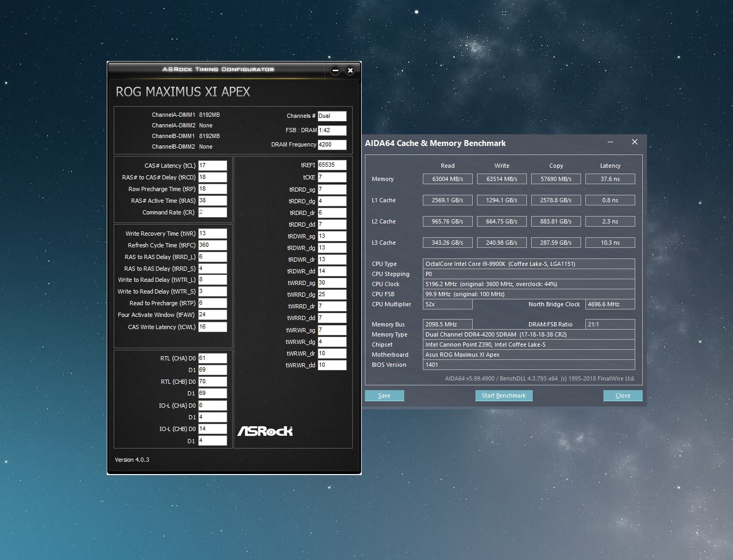
Task: Select the CAS# Latency (tCL) field
Action: pyautogui.click(x=212, y=166)
